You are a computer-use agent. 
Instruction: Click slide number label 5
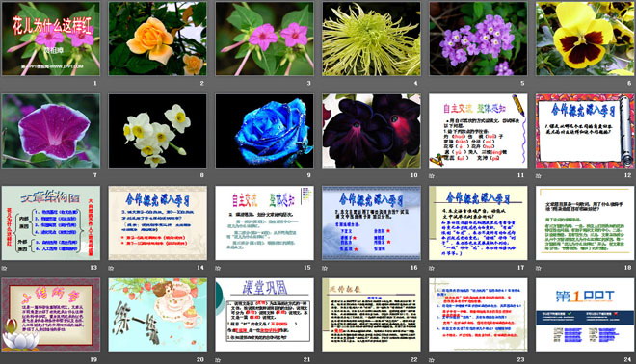pos(522,83)
